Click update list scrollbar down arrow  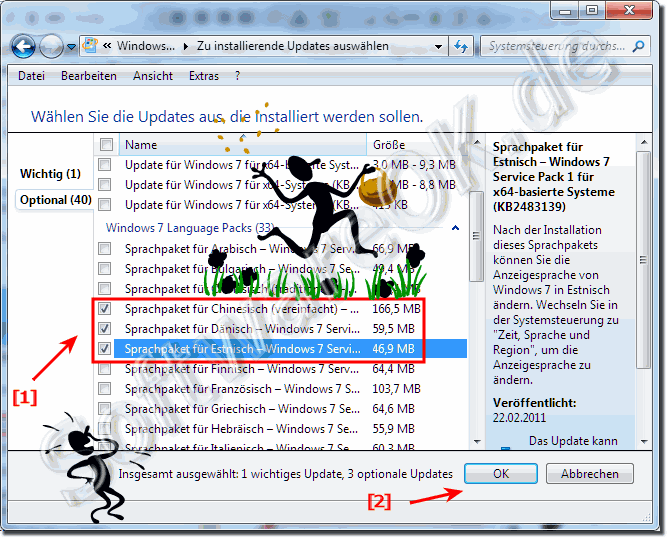tap(477, 442)
